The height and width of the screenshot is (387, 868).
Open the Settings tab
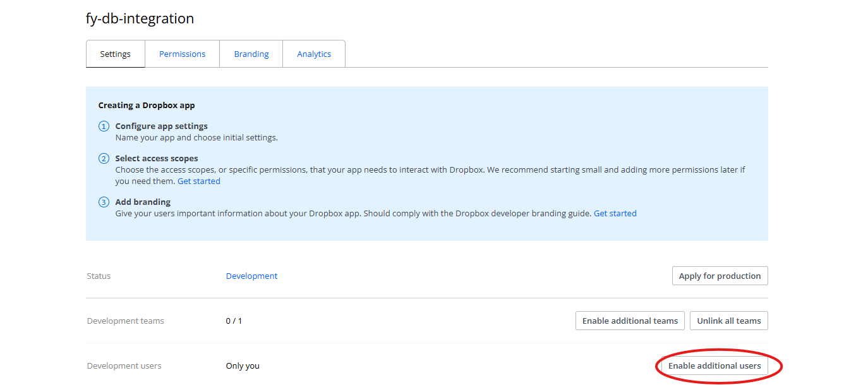click(116, 54)
